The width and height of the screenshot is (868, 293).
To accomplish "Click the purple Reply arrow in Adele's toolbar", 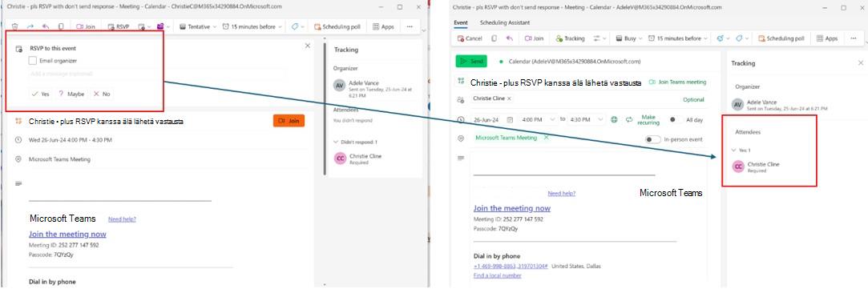I will [x=509, y=38].
